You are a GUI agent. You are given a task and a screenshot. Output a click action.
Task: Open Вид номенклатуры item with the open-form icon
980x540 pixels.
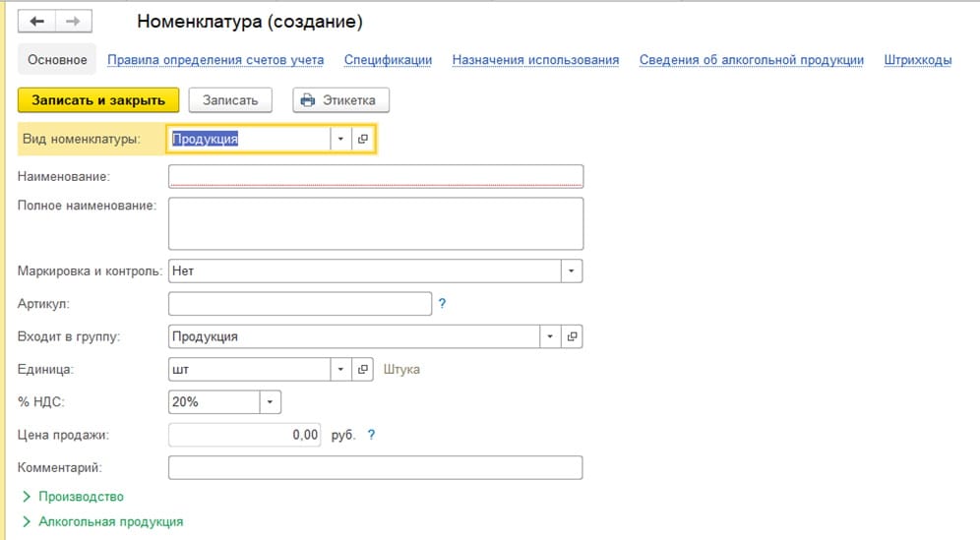[362, 139]
